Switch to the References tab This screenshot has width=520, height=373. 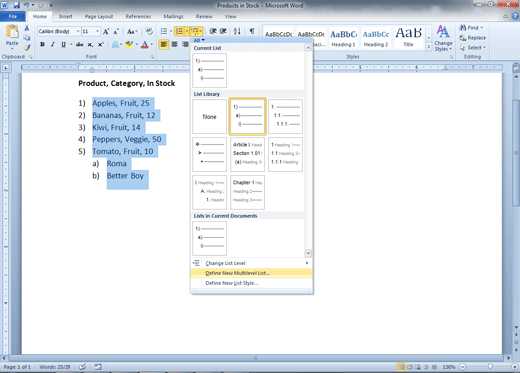[x=138, y=16]
